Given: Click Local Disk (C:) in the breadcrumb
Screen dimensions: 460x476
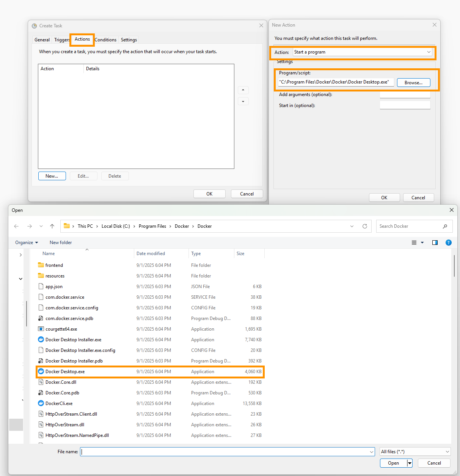Looking at the screenshot, I should click(x=116, y=226).
